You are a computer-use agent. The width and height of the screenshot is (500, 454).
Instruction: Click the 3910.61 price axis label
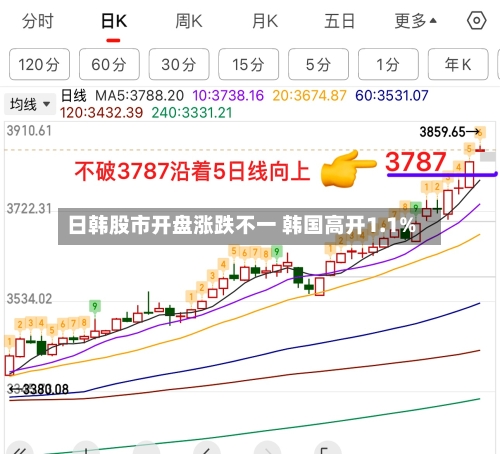[29, 131]
